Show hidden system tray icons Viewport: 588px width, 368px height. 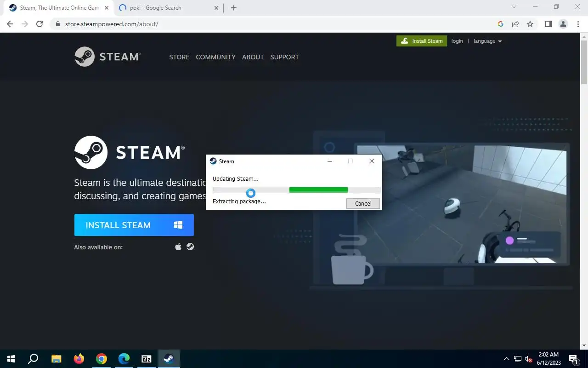[507, 359]
